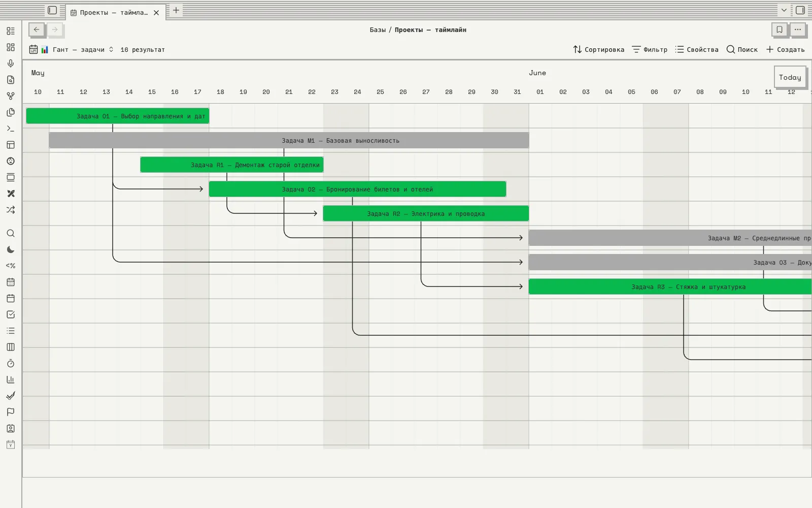Open the Фильтр filter options
Viewport: 812px width, 508px height.
coord(650,49)
